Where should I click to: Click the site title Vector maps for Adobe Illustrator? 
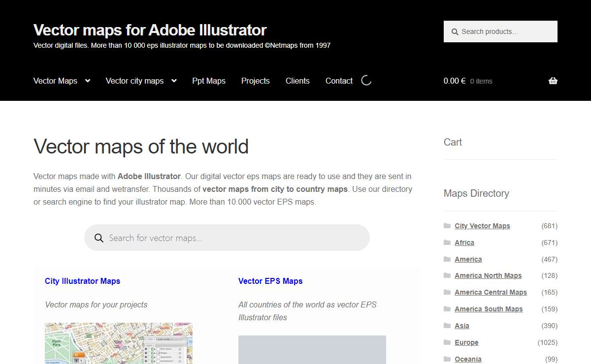pos(150,30)
